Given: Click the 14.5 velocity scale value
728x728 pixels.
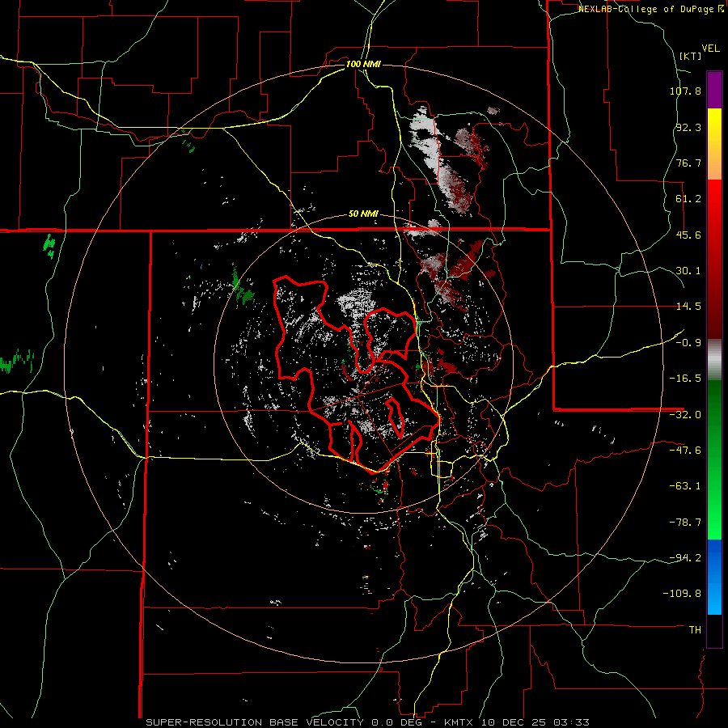Looking at the screenshot, I should point(688,307).
